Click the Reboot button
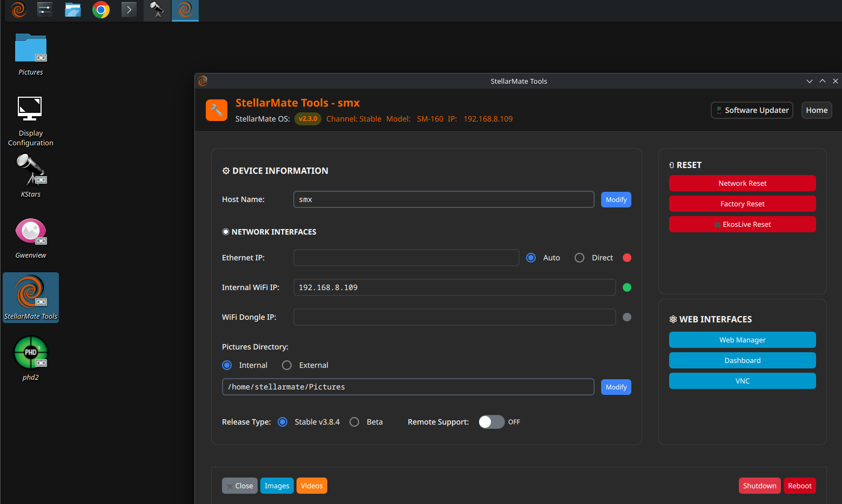This screenshot has width=842, height=504. [800, 486]
